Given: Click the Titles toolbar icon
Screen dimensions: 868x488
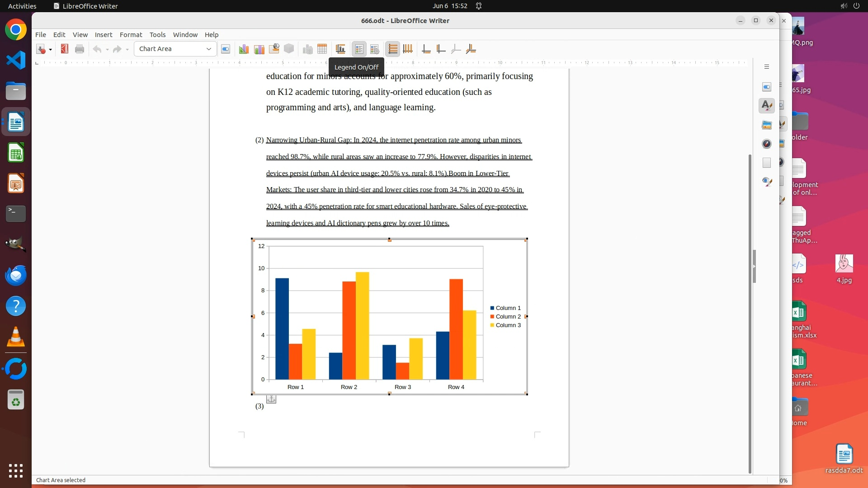Looking at the screenshot, I should point(340,49).
